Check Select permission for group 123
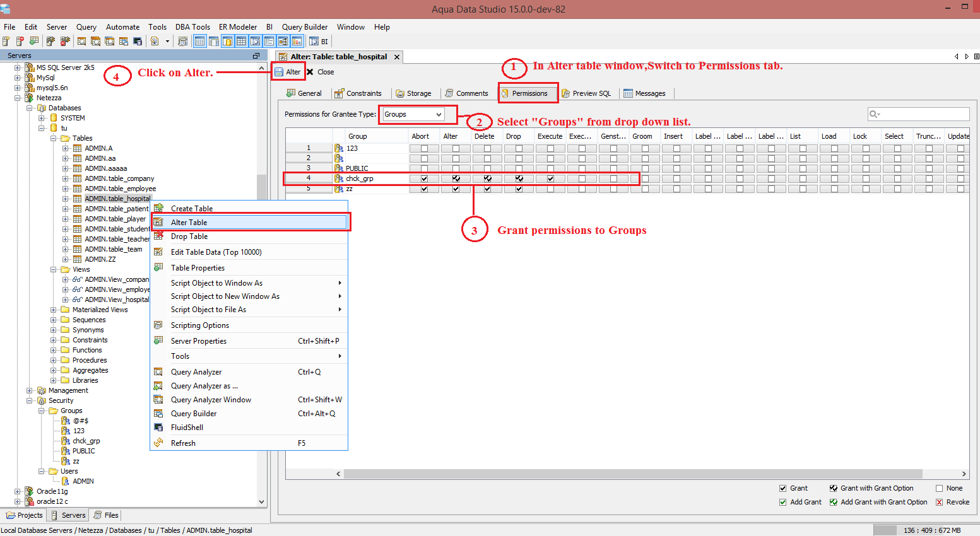The width and height of the screenshot is (980, 536). click(897, 149)
